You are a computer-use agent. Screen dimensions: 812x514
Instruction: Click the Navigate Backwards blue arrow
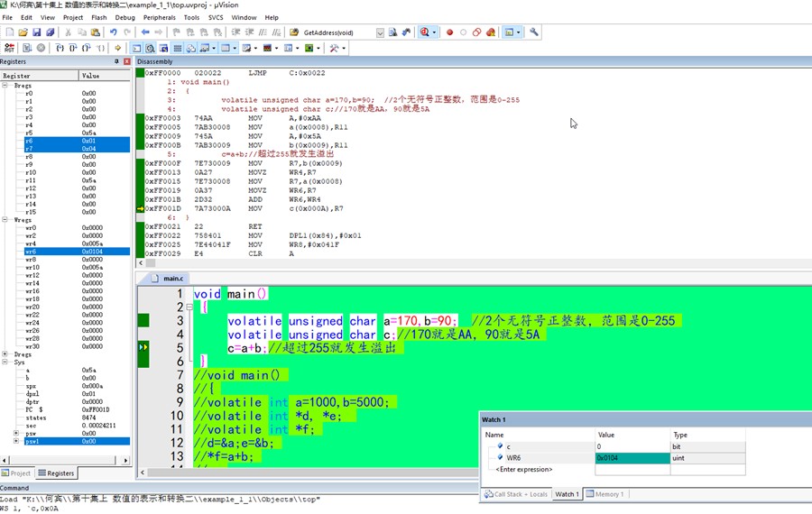tap(145, 32)
